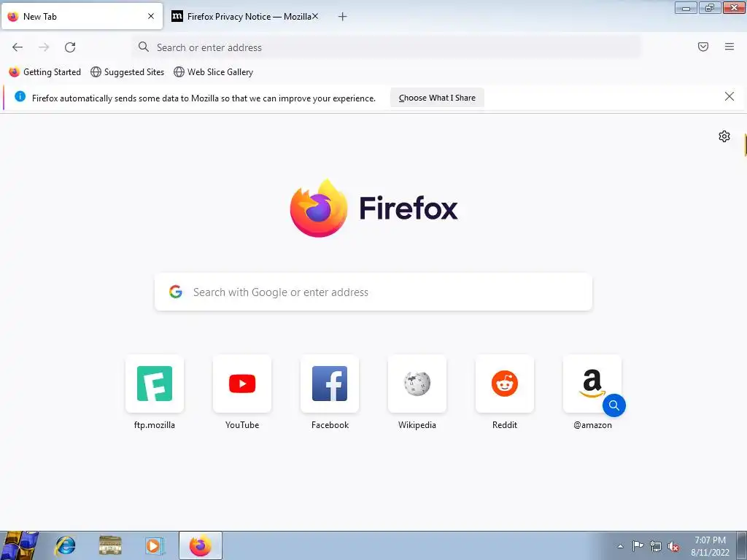Click the muted volume tray icon
The height and width of the screenshot is (560, 747).
[x=673, y=547]
